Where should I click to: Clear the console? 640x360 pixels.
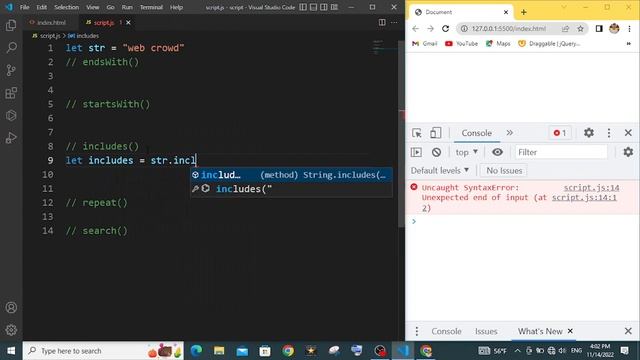[x=436, y=152]
